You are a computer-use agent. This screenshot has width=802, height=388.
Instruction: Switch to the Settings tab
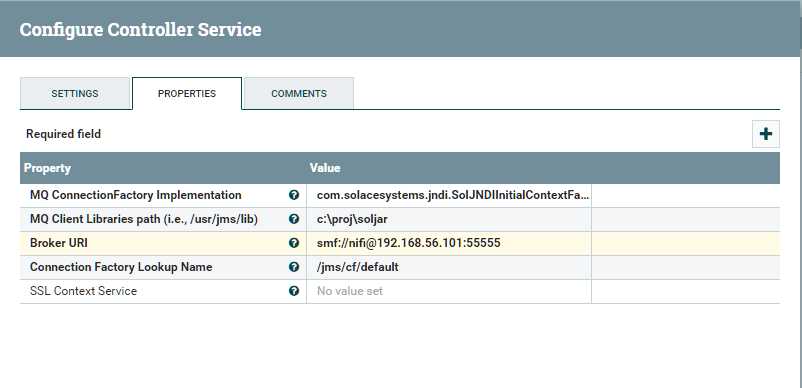[75, 94]
